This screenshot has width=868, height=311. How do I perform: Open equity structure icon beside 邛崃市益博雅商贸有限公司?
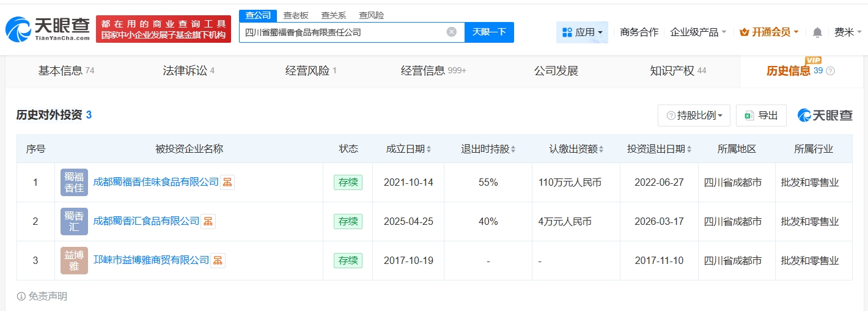[218, 260]
